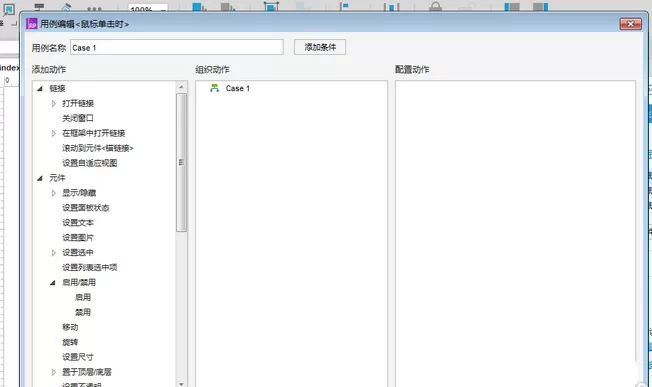Collapse the 链接 category
This screenshot has width=652, height=387.
(x=40, y=89)
